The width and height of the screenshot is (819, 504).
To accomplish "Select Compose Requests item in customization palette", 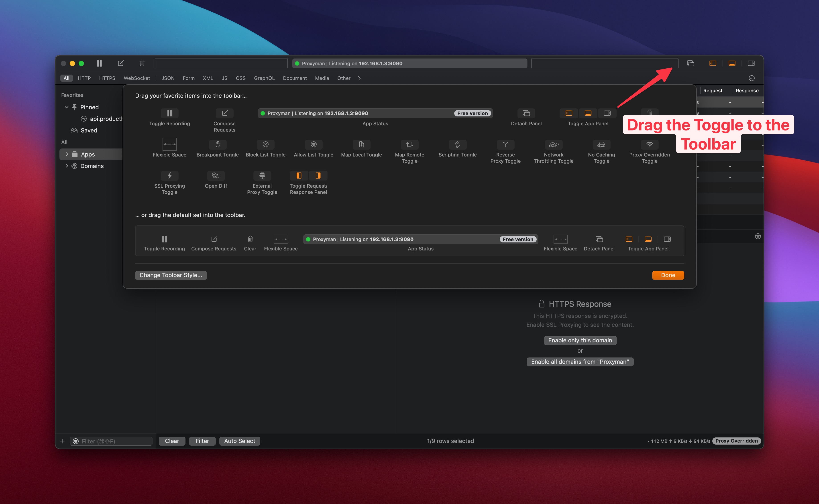I will click(x=225, y=113).
